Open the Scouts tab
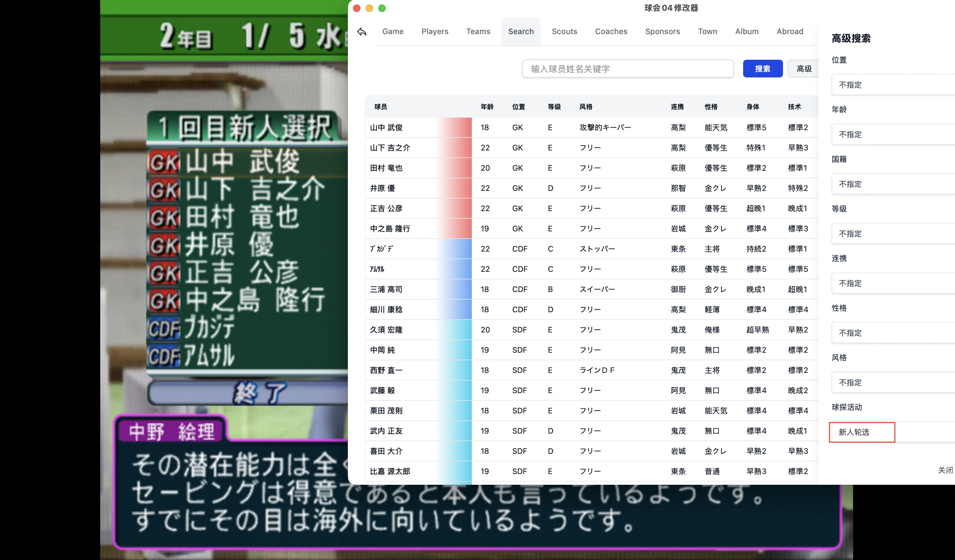The width and height of the screenshot is (955, 560). coord(564,32)
